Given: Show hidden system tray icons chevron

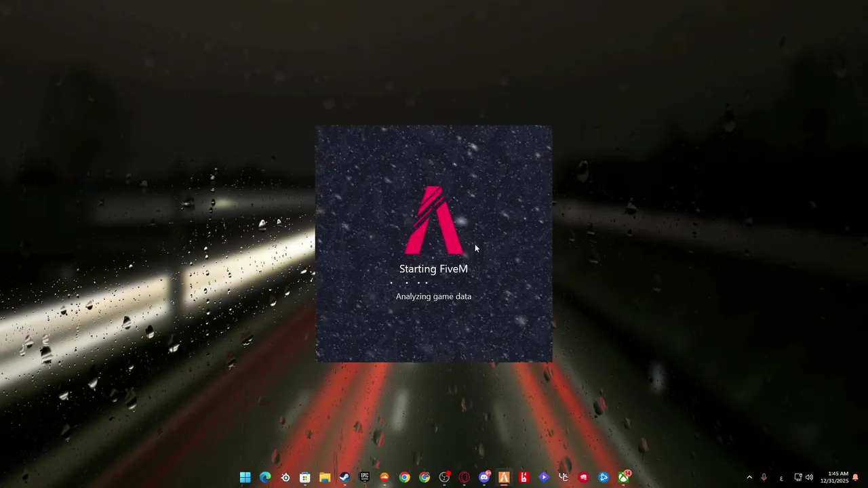Looking at the screenshot, I should point(749,477).
